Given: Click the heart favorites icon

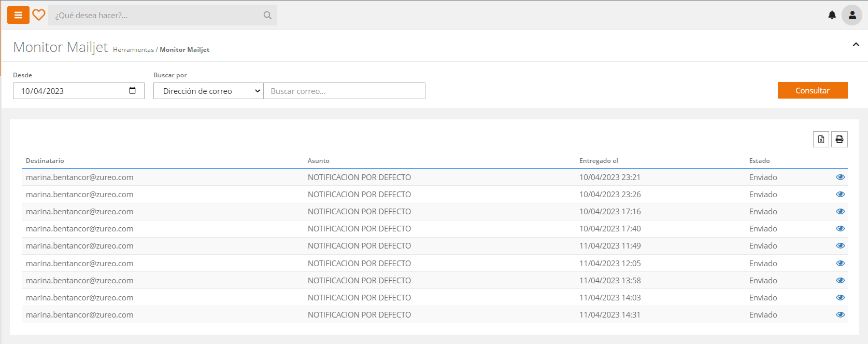Looking at the screenshot, I should coord(39,15).
